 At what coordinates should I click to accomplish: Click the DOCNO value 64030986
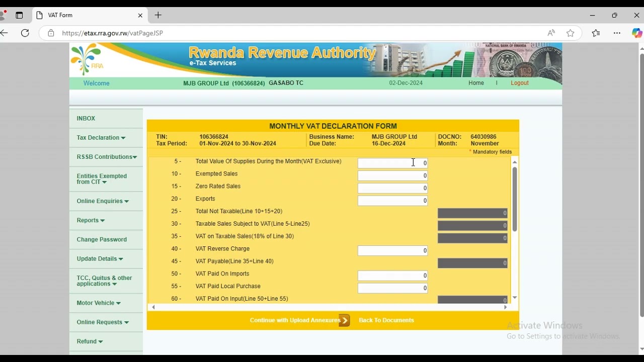(484, 137)
